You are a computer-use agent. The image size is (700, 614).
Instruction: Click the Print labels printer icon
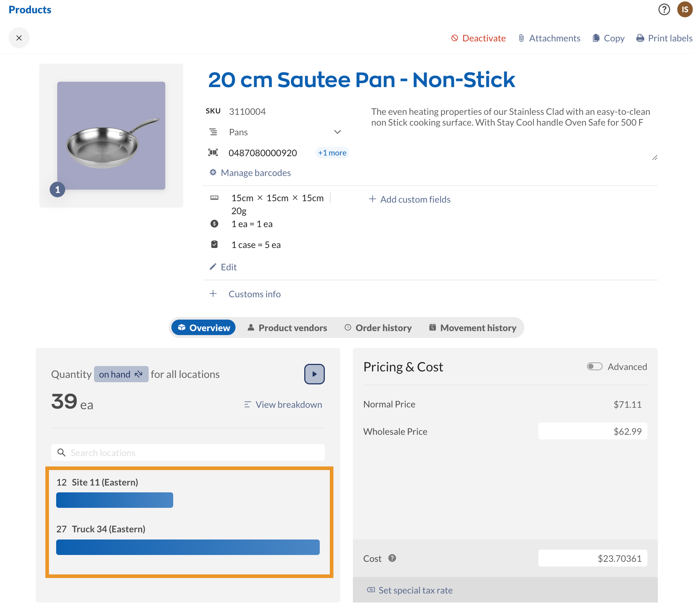[640, 38]
